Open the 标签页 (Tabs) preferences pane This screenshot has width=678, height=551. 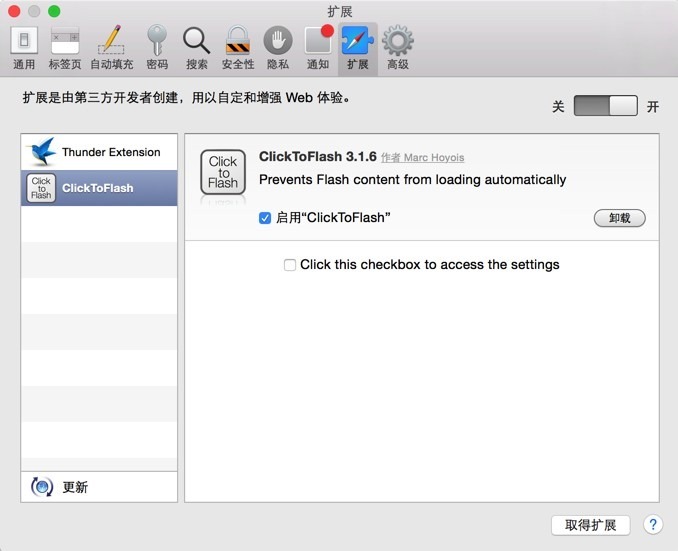pyautogui.click(x=65, y=48)
